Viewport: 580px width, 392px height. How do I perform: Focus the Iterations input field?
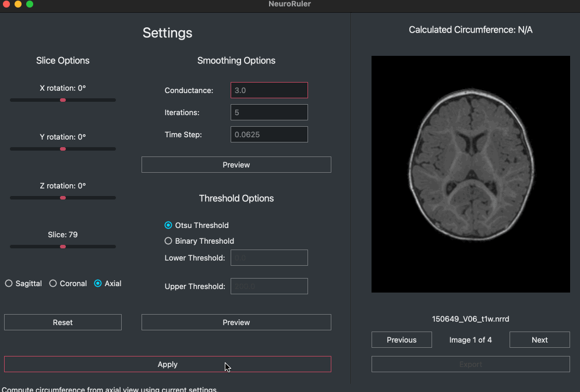[x=269, y=112]
